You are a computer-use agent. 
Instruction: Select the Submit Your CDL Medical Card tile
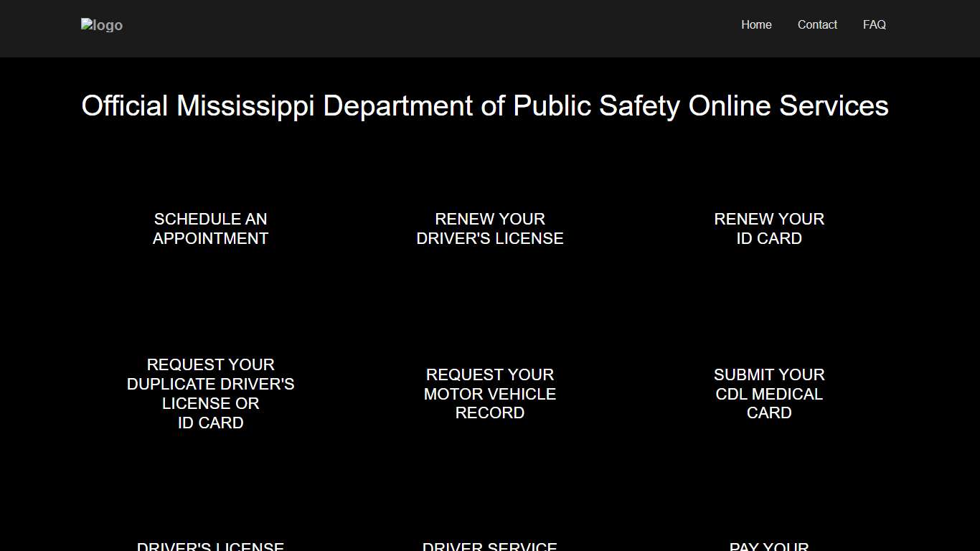[x=768, y=393]
